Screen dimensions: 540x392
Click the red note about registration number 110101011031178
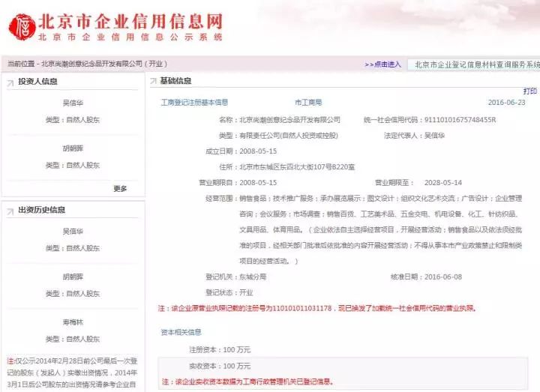(x=317, y=308)
